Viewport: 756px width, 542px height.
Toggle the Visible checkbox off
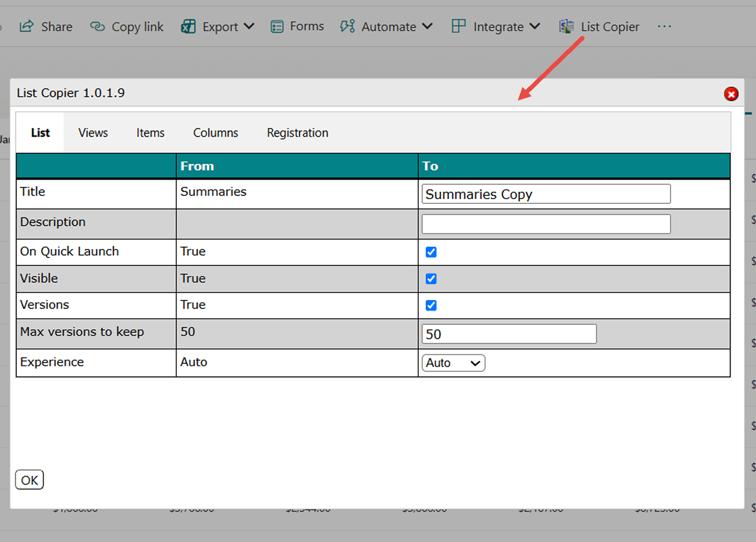tap(431, 279)
